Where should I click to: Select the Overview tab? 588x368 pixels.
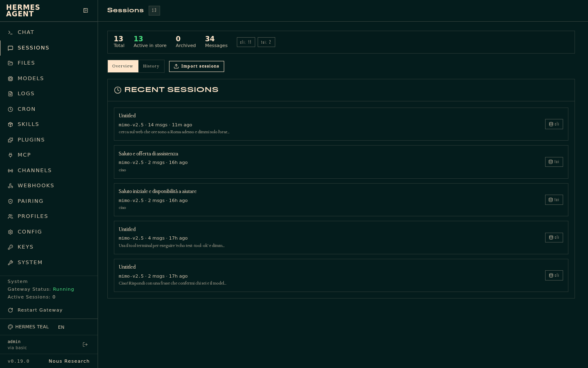tap(123, 66)
